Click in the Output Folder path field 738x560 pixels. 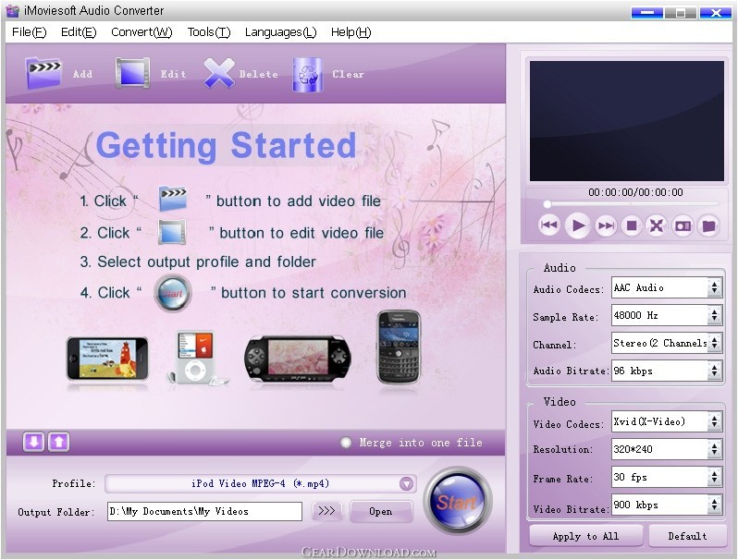(x=204, y=511)
